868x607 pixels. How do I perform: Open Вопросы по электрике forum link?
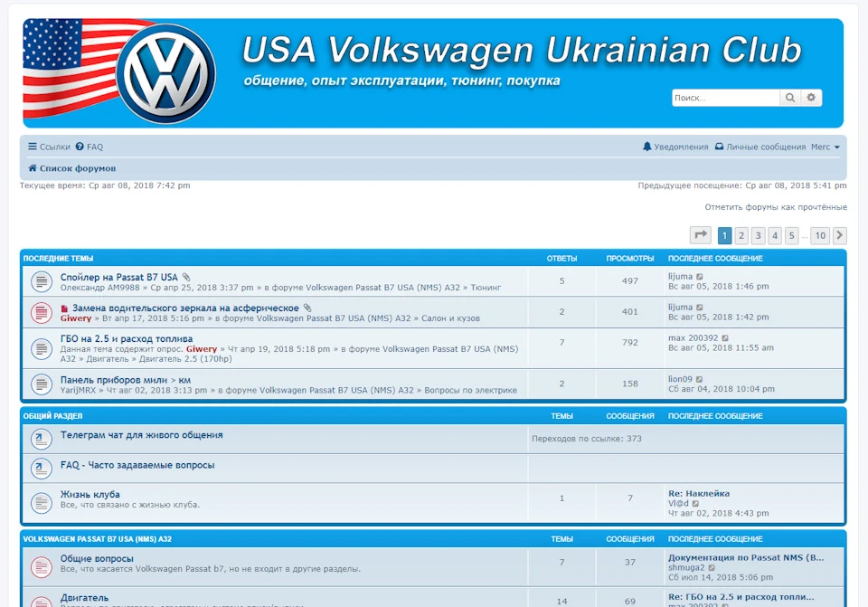click(470, 391)
